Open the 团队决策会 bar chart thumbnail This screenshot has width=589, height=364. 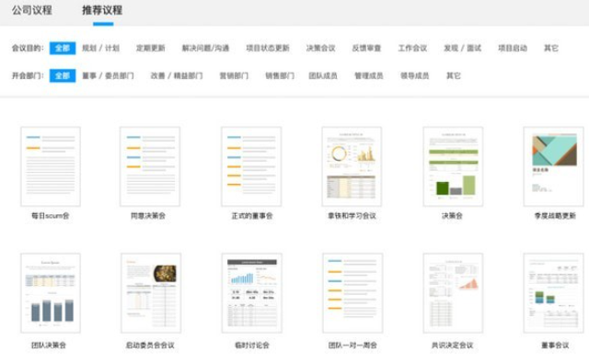[x=51, y=293]
